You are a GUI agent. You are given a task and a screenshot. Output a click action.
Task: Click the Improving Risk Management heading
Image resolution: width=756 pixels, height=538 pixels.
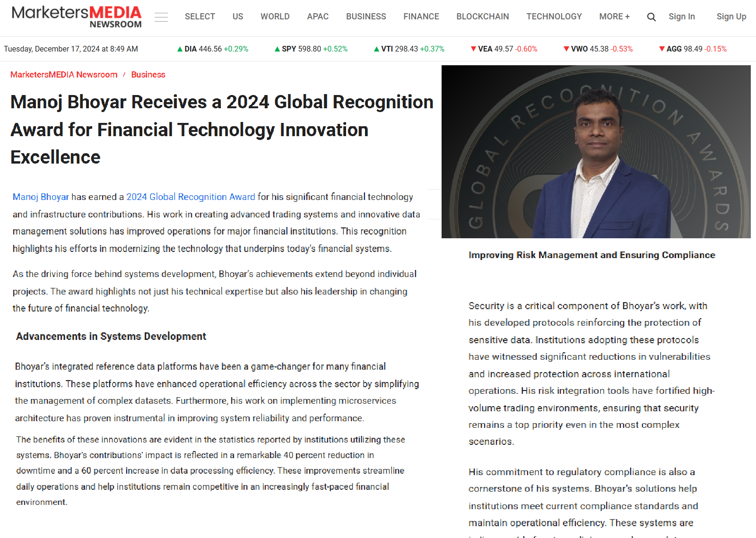(x=592, y=255)
